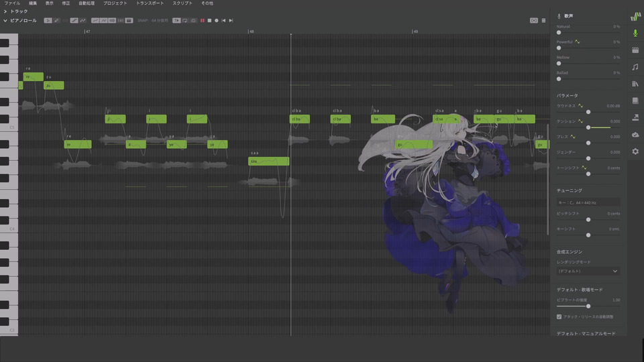
Task: Jump to the beginning of track
Action: pyautogui.click(x=223, y=21)
